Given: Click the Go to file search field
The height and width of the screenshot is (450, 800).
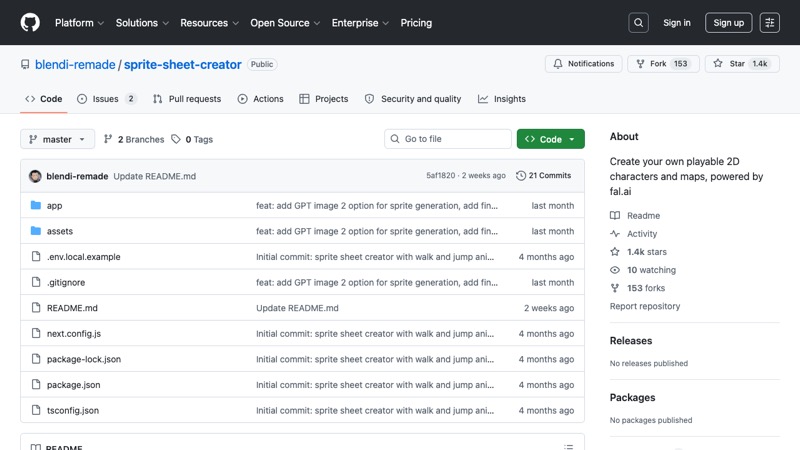Looking at the screenshot, I should pyautogui.click(x=448, y=139).
